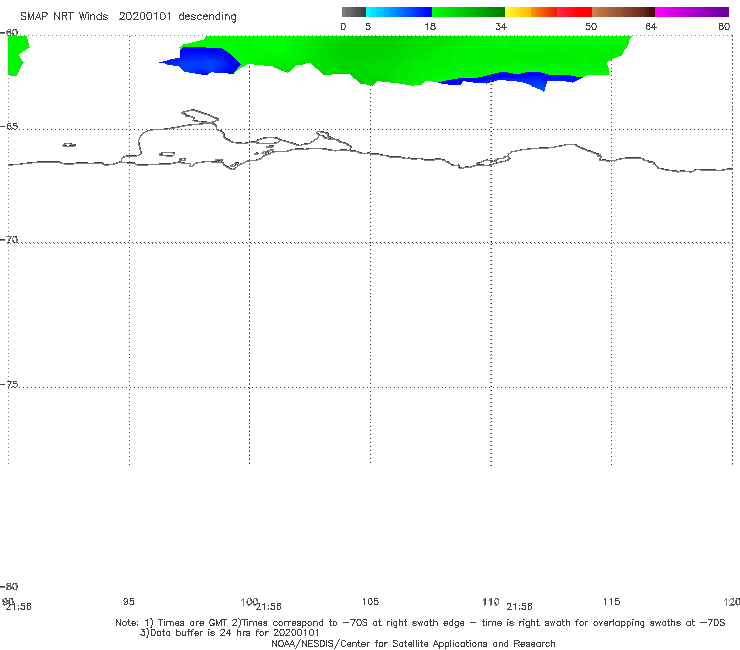Click the "-65" latitude label
Screen dimensions: 740x650
9,127
